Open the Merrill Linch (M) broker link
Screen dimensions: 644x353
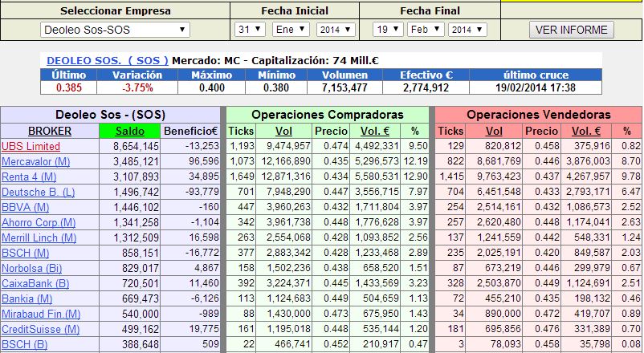coord(39,237)
